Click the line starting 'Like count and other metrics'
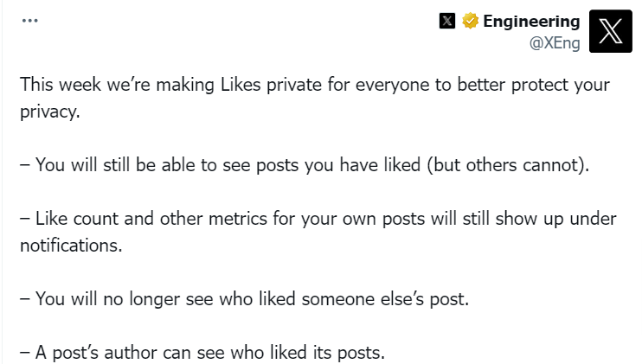 (318, 232)
